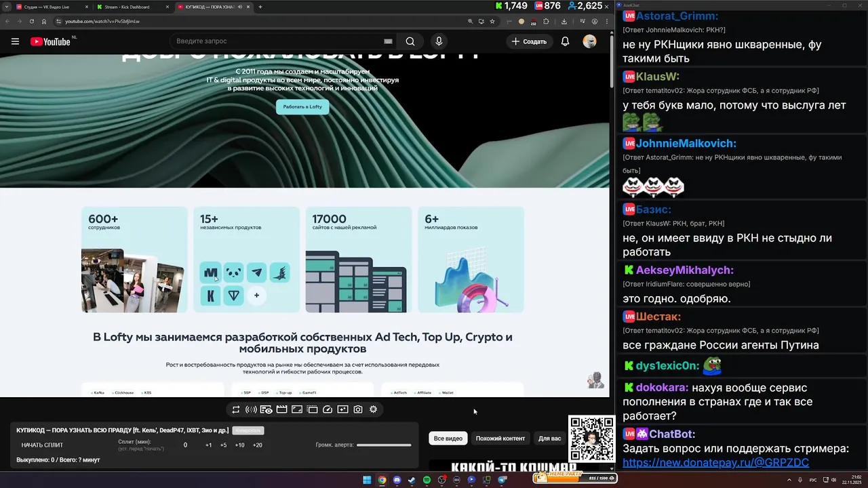Click the sound waves icon in player toolbar
The height and width of the screenshot is (488, 868).
tap(251, 409)
